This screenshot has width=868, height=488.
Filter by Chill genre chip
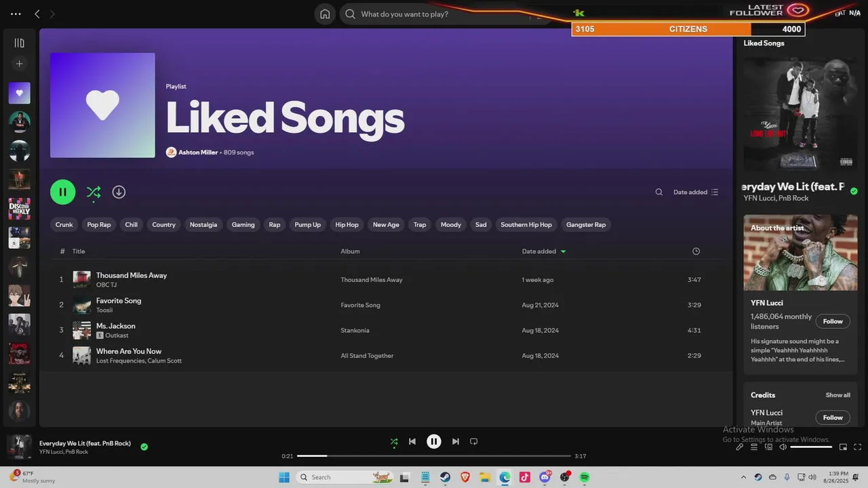click(132, 224)
